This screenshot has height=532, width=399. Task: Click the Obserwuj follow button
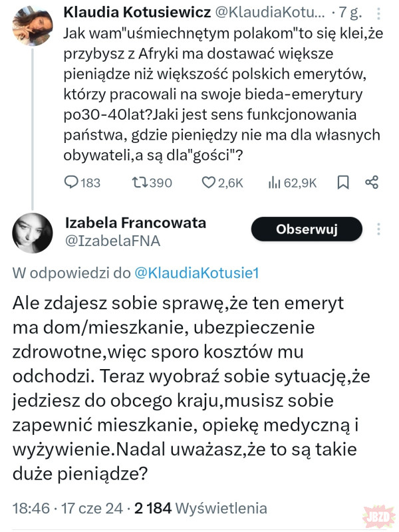point(307,229)
